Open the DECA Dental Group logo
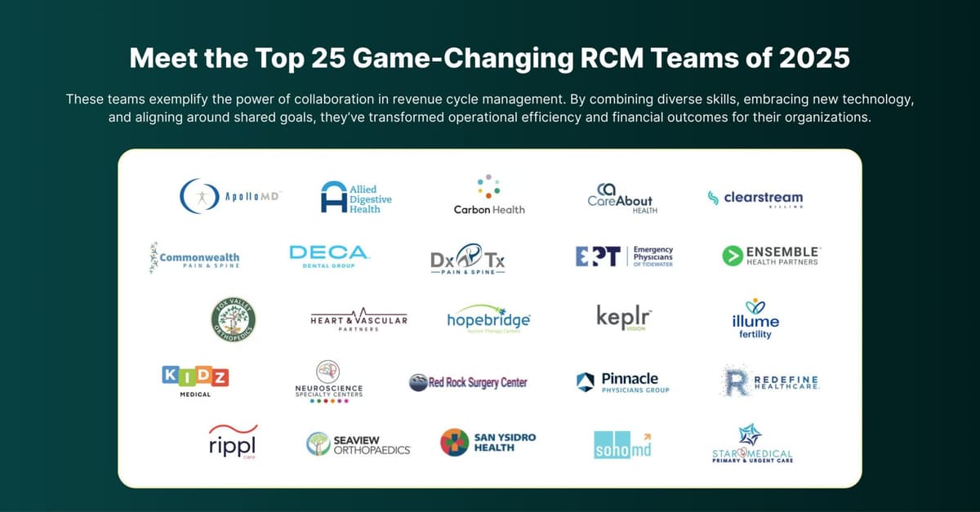This screenshot has height=512, width=980. pyautogui.click(x=328, y=256)
